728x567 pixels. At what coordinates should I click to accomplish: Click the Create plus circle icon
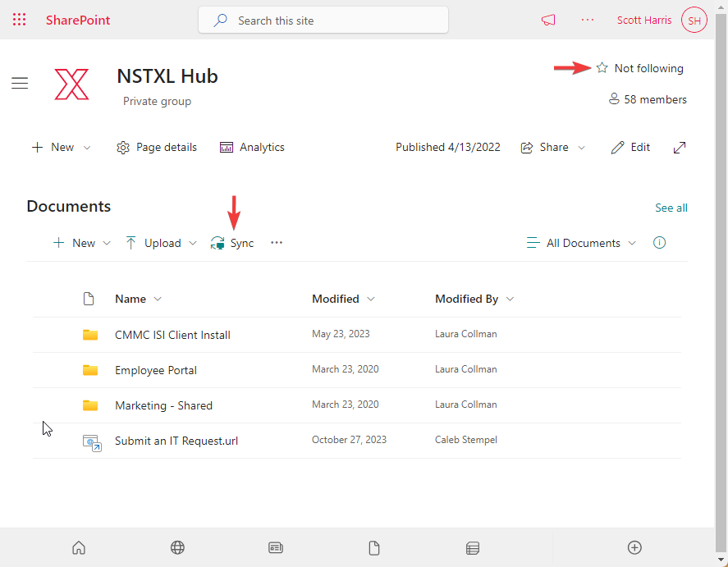click(634, 547)
